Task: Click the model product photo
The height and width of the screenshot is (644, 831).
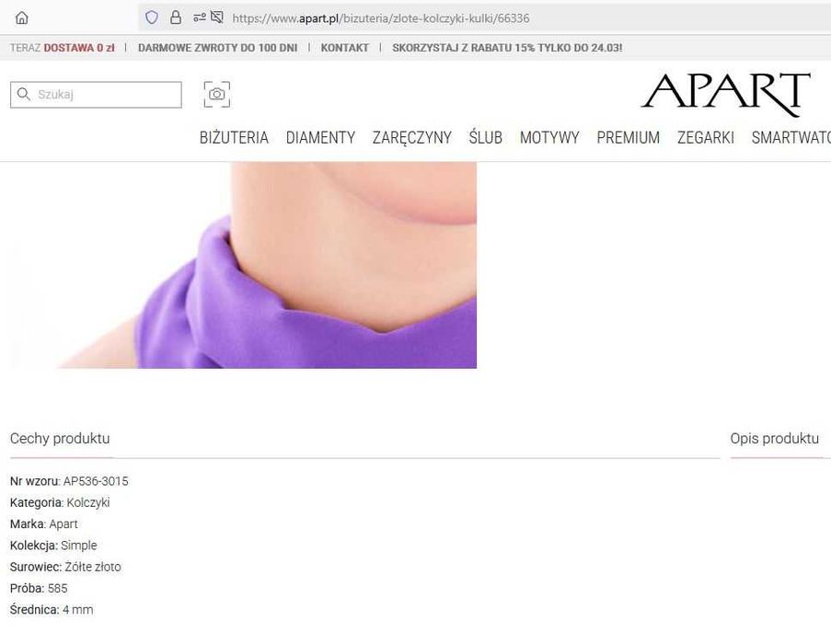Action: click(243, 265)
